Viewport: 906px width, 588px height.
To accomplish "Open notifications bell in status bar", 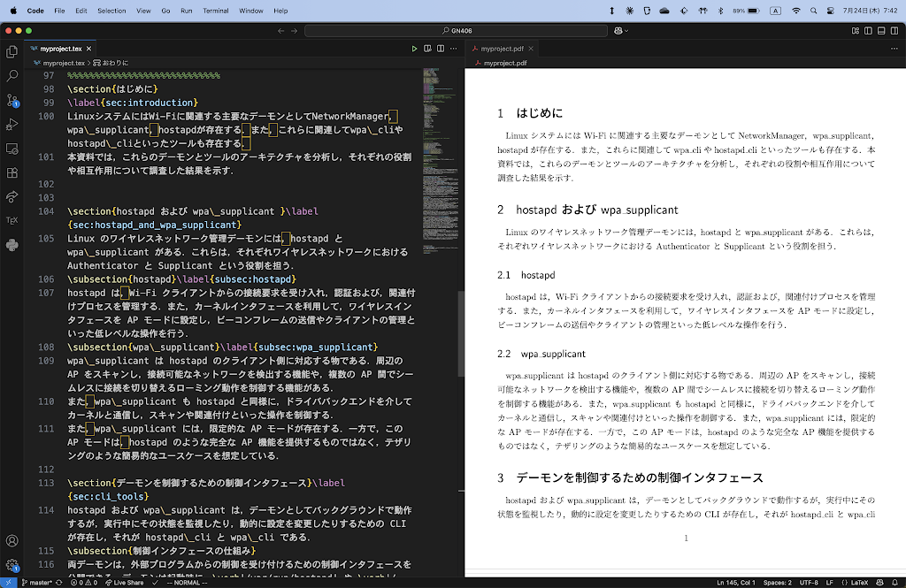I will (x=895, y=582).
